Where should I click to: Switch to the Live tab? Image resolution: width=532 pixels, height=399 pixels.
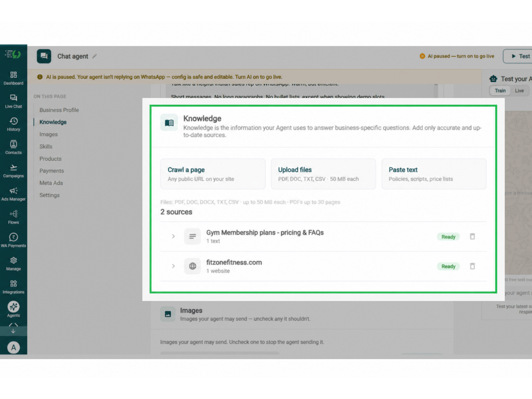(x=519, y=90)
